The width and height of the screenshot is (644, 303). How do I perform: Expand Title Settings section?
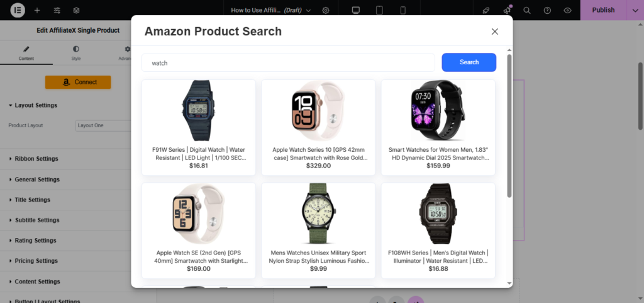32,200
